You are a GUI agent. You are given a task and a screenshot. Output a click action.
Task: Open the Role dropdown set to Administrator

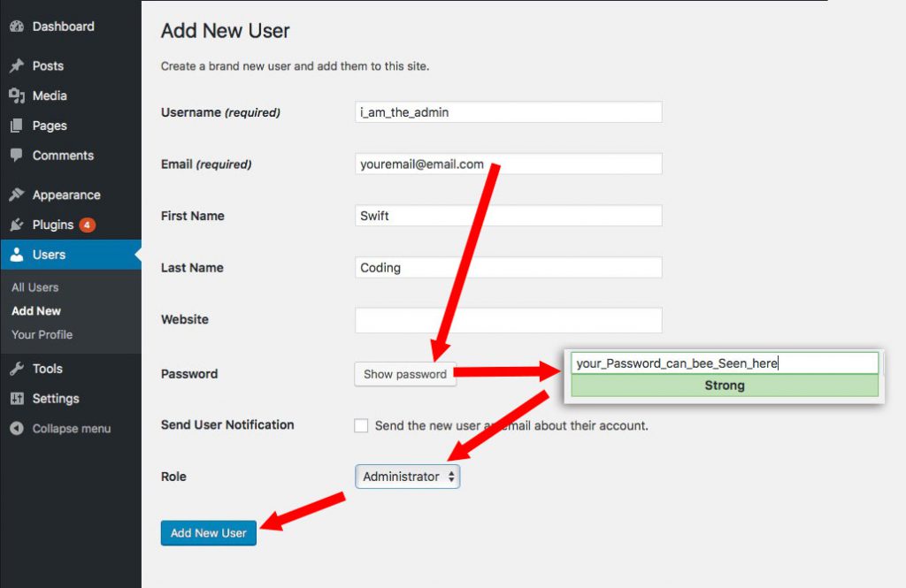coord(407,477)
